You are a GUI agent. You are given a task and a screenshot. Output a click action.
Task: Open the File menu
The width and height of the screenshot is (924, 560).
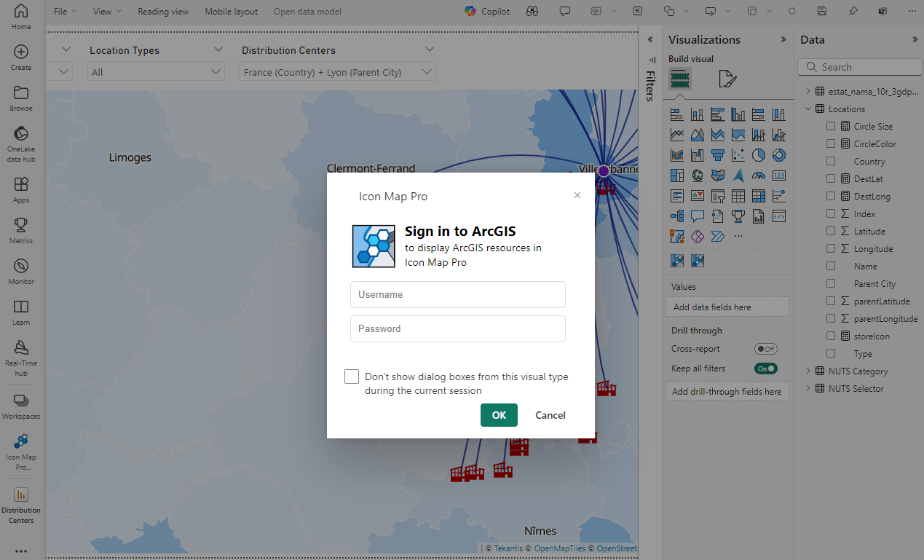pos(65,12)
